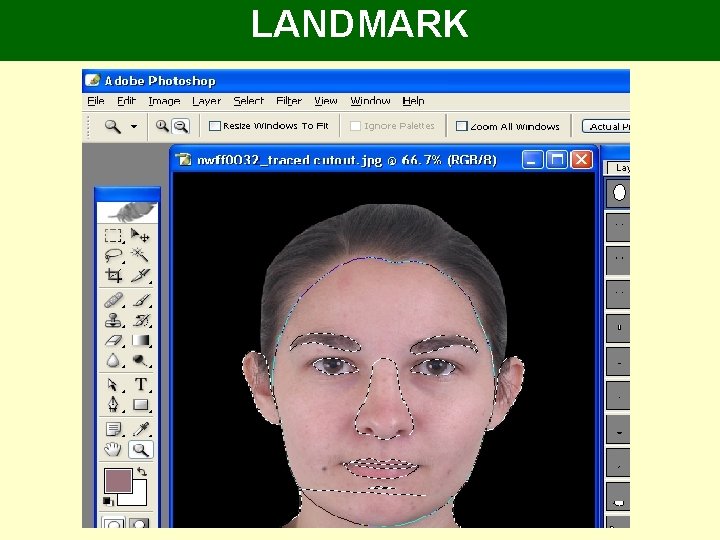Image resolution: width=720 pixels, height=540 pixels.
Task: Select the Eraser tool
Action: tap(113, 340)
